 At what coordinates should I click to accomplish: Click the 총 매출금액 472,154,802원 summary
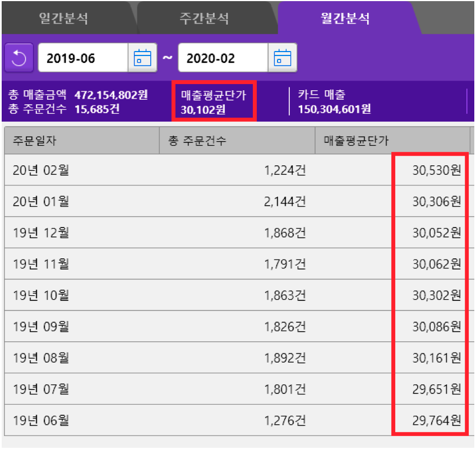pos(78,95)
